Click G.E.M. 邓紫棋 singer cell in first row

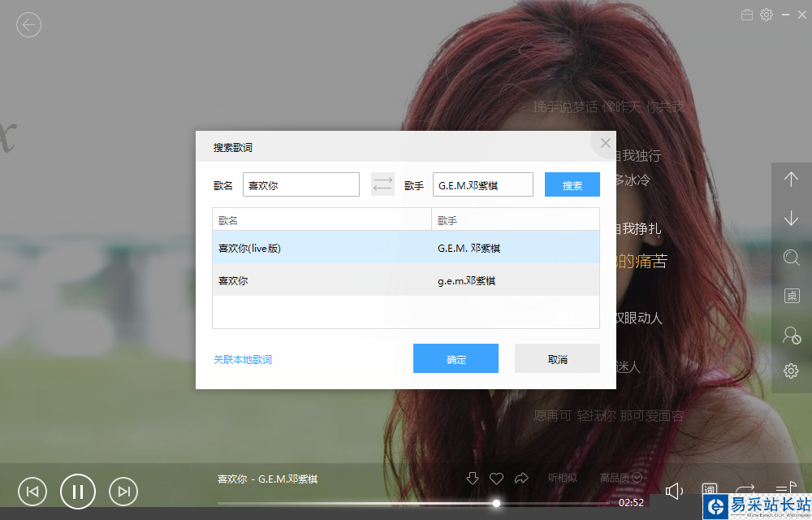click(x=469, y=248)
